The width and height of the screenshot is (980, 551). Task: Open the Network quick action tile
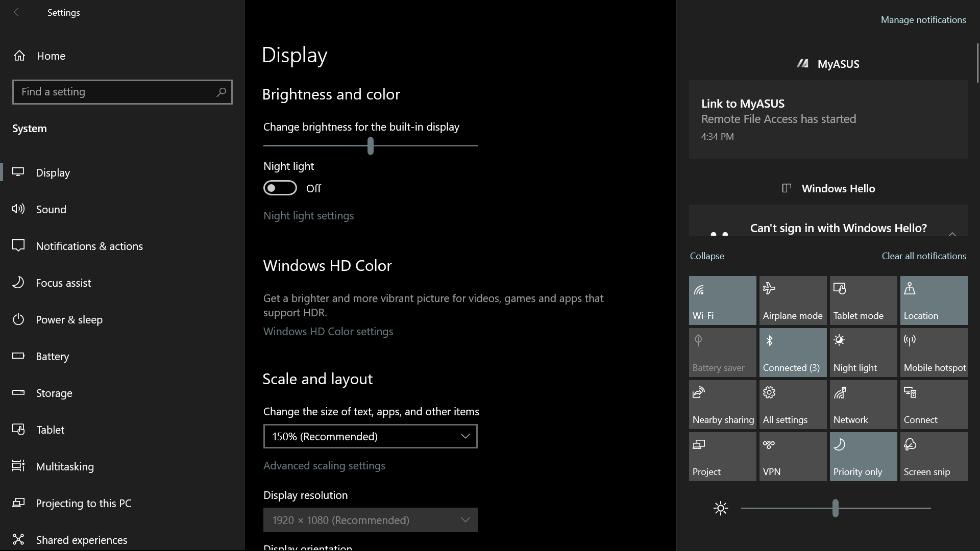[x=864, y=405]
